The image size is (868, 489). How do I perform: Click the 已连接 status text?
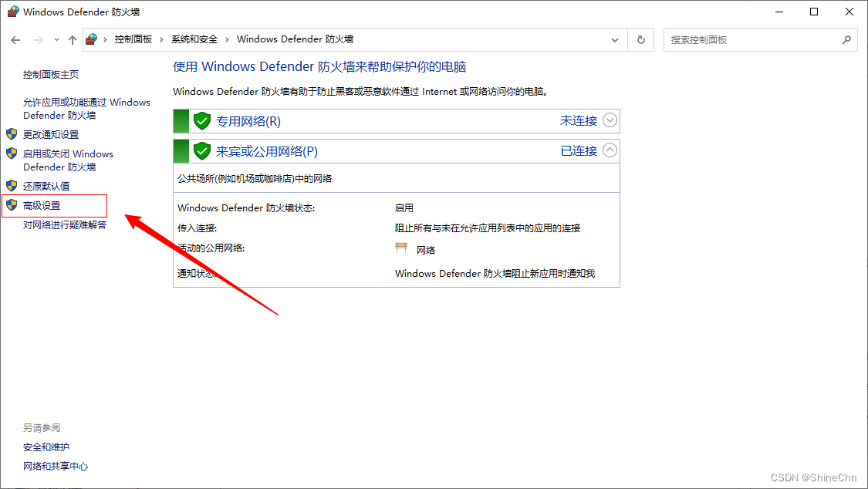click(579, 150)
